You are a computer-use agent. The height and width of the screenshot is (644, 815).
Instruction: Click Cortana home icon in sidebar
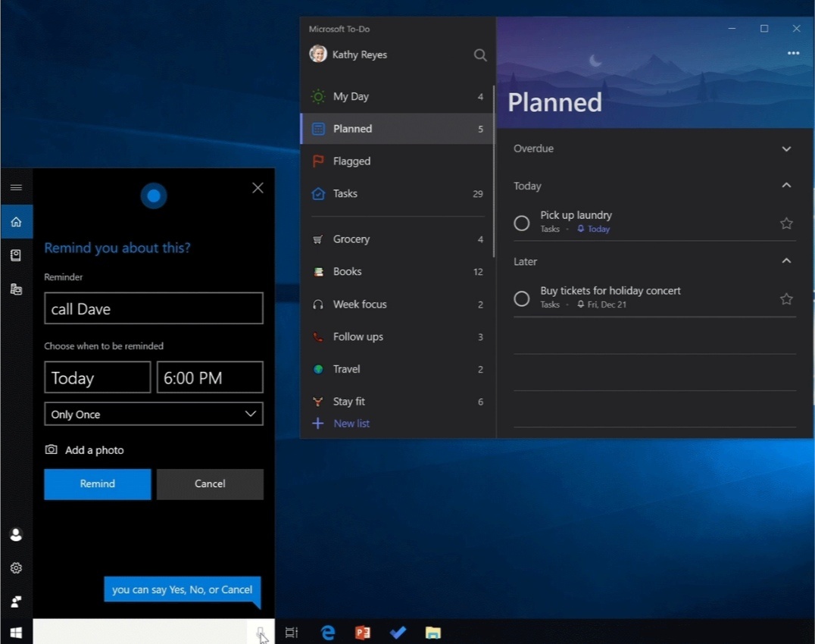(16, 222)
